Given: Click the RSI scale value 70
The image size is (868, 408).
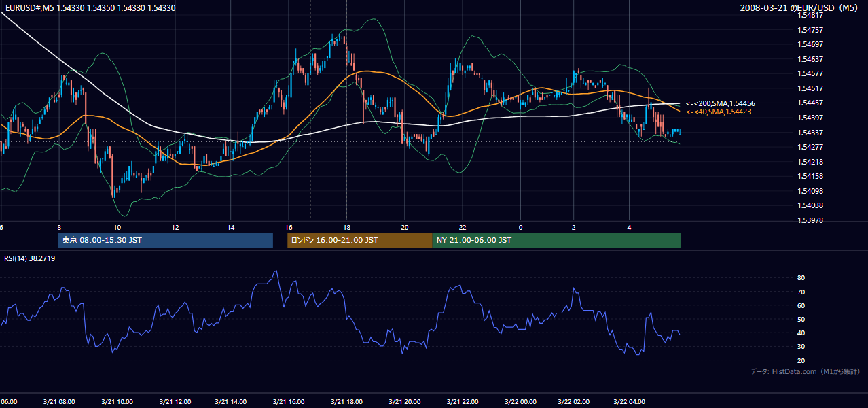Looking at the screenshot, I should click(801, 292).
